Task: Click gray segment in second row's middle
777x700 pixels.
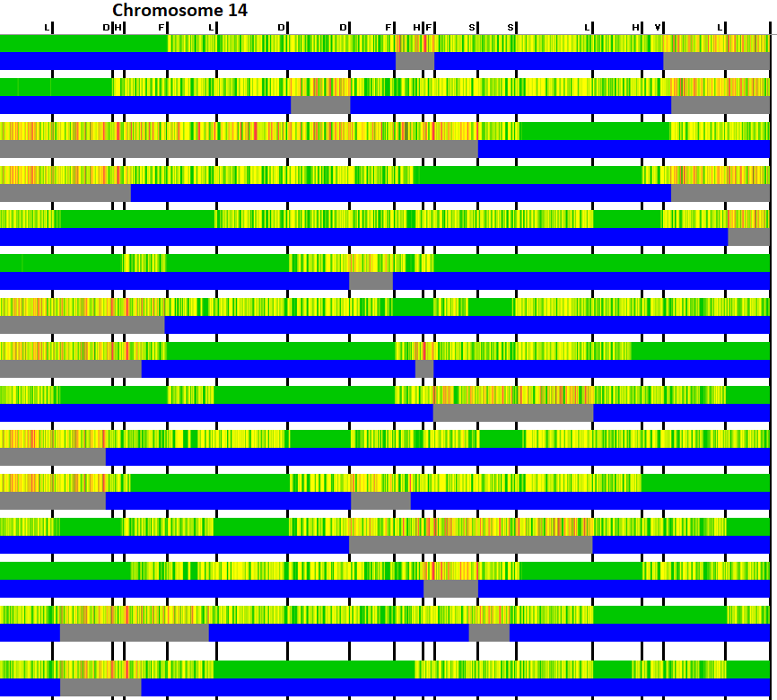Action: coord(320,105)
